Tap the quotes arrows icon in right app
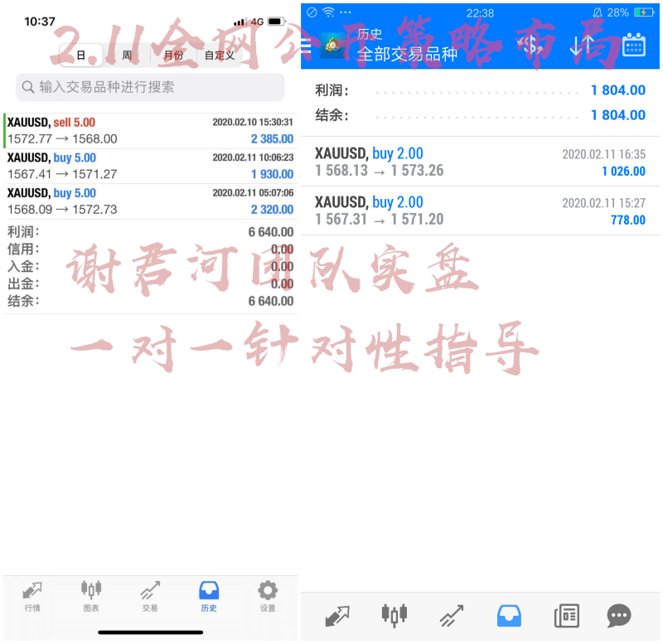The width and height of the screenshot is (663, 644). pos(337,616)
